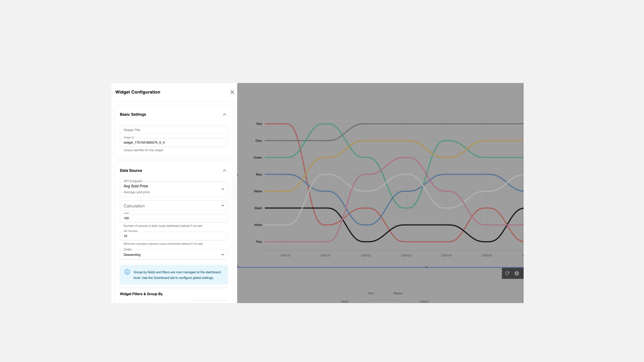This screenshot has height=362, width=644.
Task: Click the Widget Title input field
Action: (174, 130)
